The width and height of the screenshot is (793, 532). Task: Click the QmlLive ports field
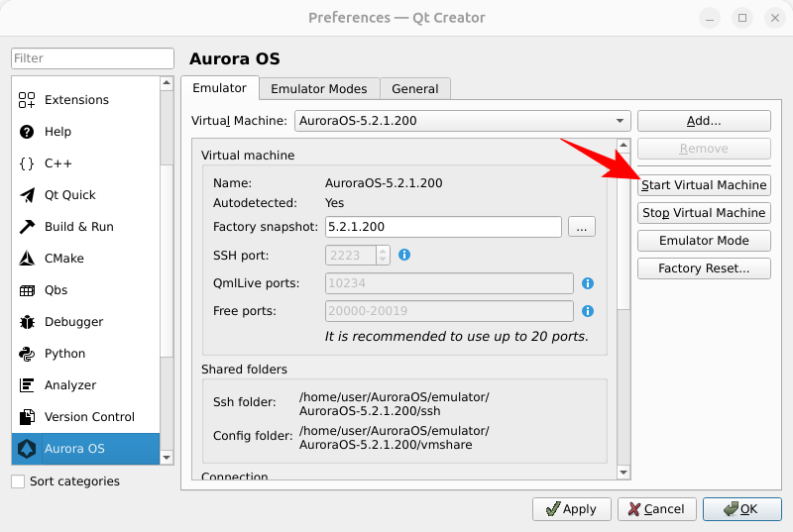449,283
